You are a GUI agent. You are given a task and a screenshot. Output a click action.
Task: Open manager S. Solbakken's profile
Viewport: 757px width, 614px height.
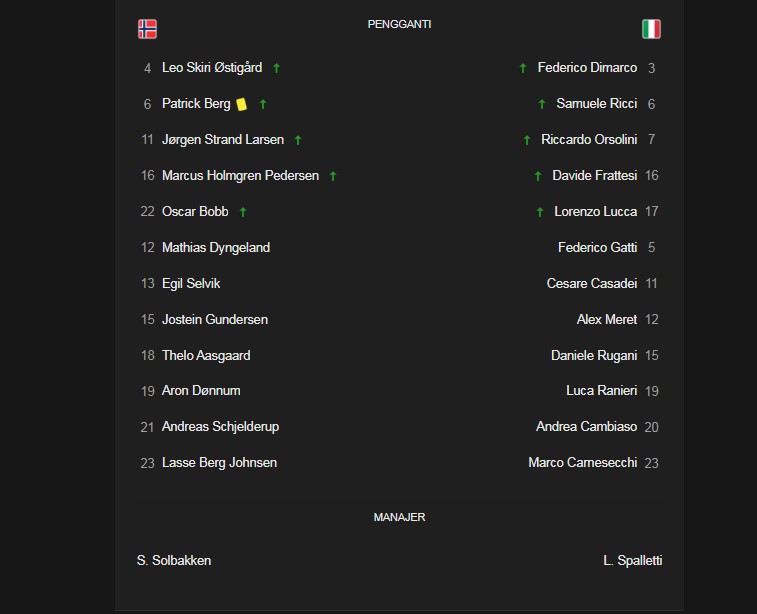[x=174, y=560]
